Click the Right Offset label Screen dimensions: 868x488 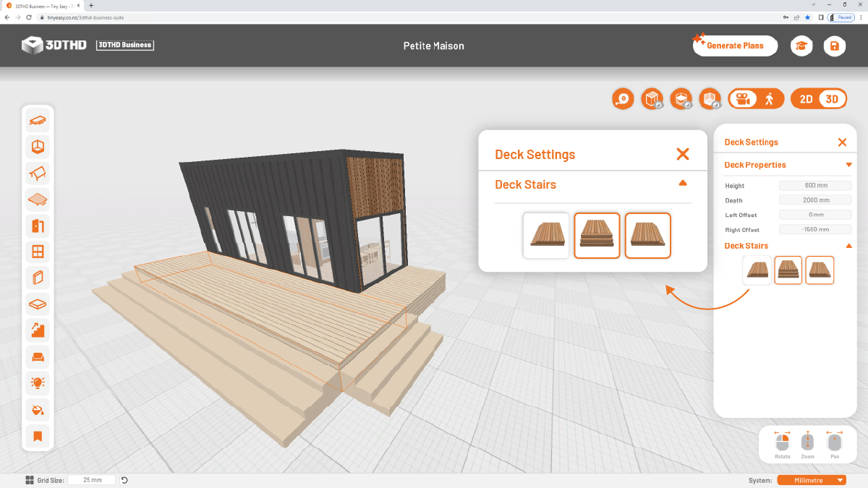742,230
